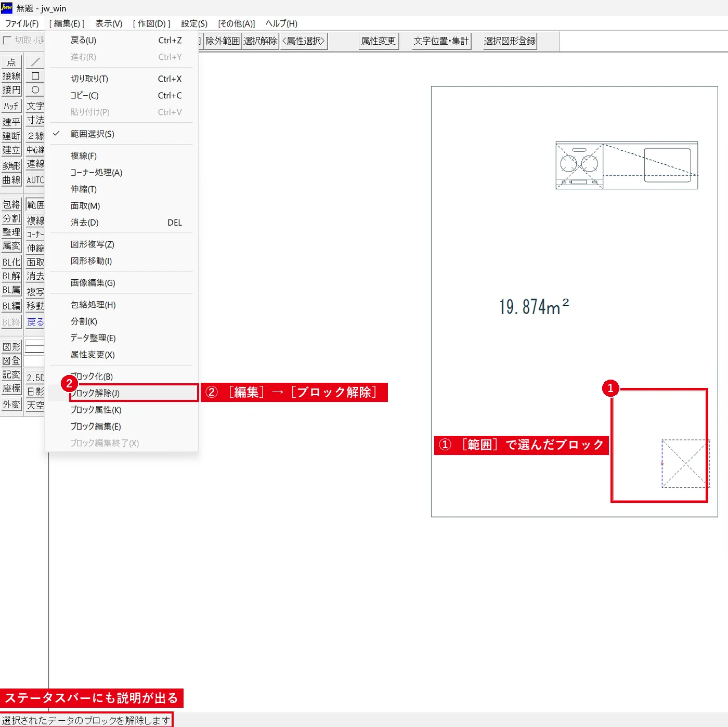Choose 消去(D) DEL from the Edit menu
The width and height of the screenshot is (728, 727).
121,223
